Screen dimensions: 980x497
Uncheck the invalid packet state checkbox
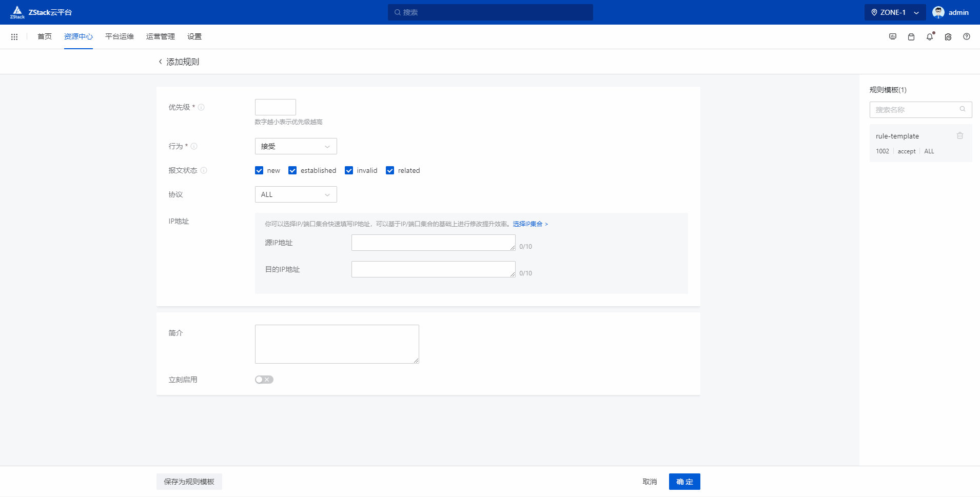pyautogui.click(x=349, y=171)
